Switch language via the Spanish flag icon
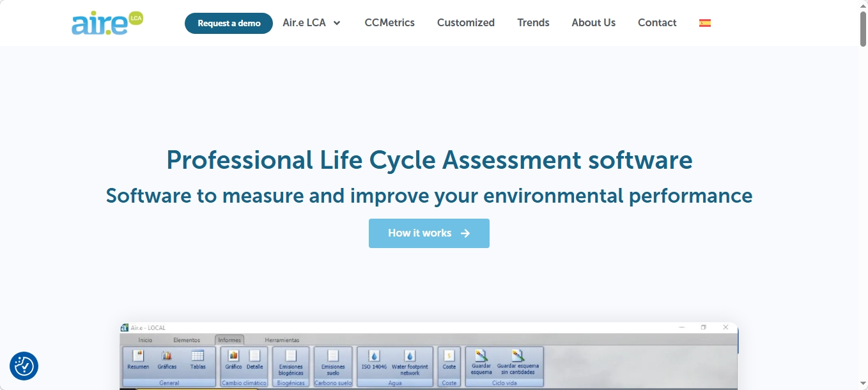This screenshot has width=868, height=390. click(x=705, y=23)
